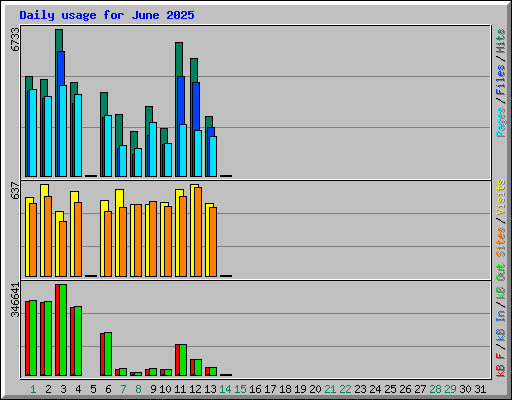This screenshot has height=400, width=512.
Task: Click day 1 on the x-axis
Action: coord(33,389)
